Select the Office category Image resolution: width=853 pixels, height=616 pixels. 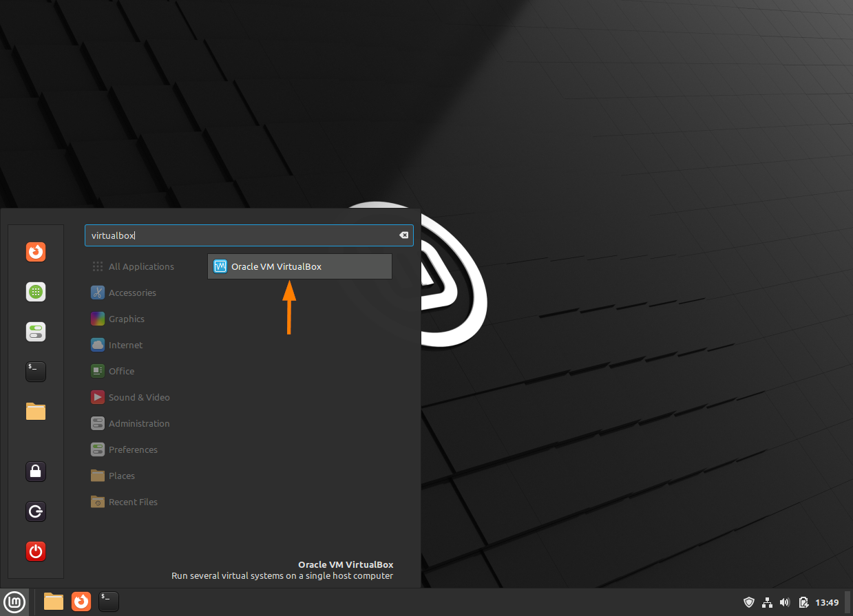point(113,371)
